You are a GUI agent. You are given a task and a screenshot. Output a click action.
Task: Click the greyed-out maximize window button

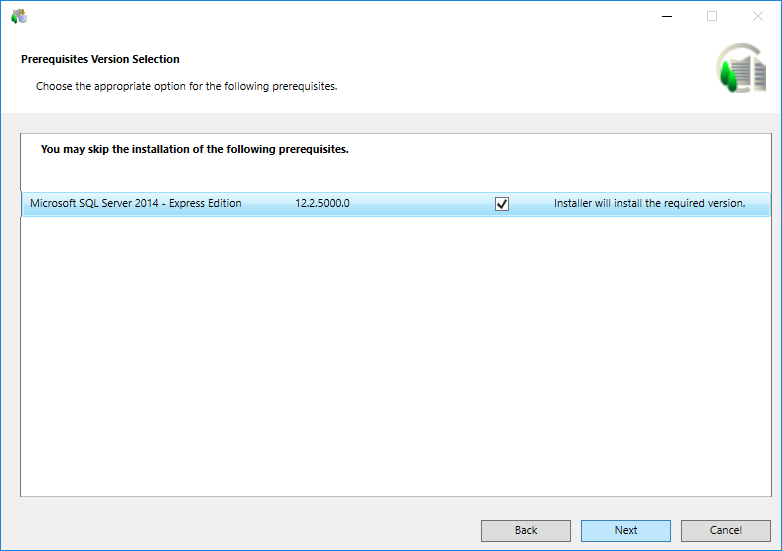(x=712, y=16)
